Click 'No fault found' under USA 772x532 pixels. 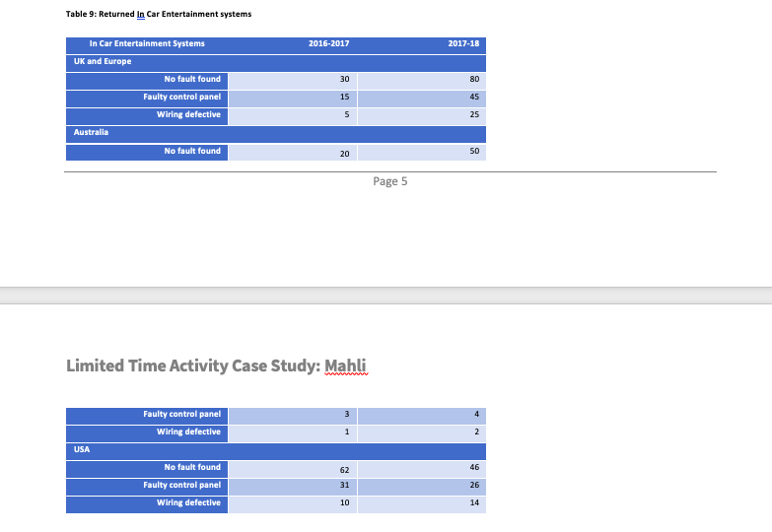[192, 468]
